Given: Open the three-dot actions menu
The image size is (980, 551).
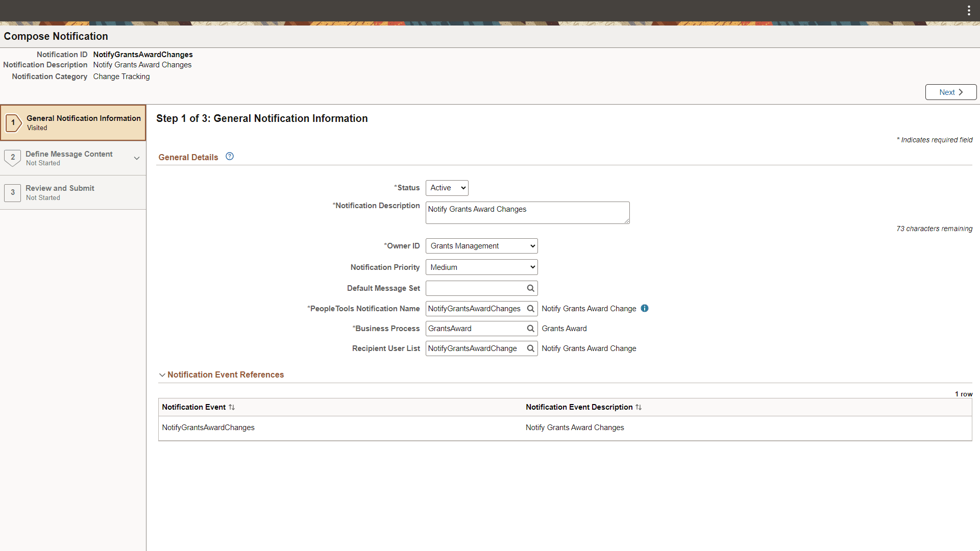Looking at the screenshot, I should [969, 10].
